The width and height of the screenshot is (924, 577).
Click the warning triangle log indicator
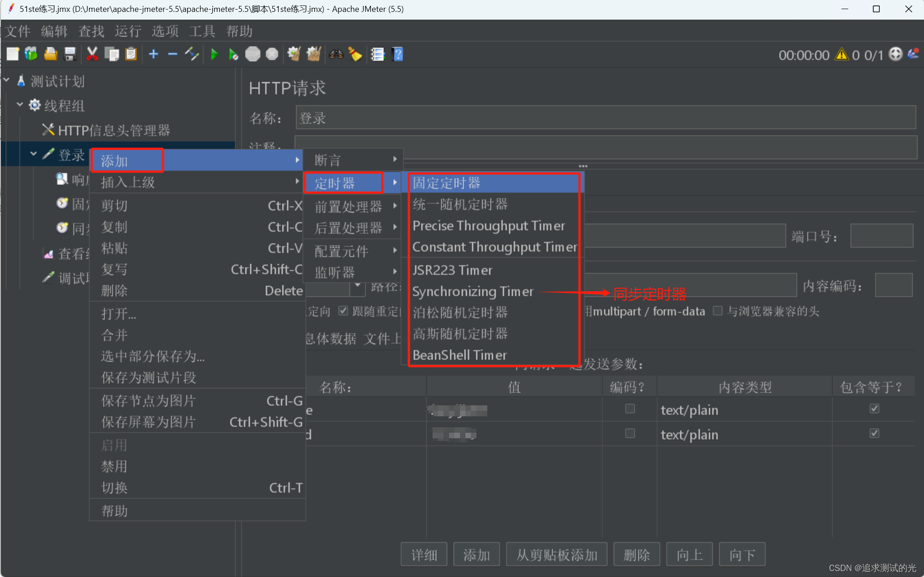[x=841, y=55]
